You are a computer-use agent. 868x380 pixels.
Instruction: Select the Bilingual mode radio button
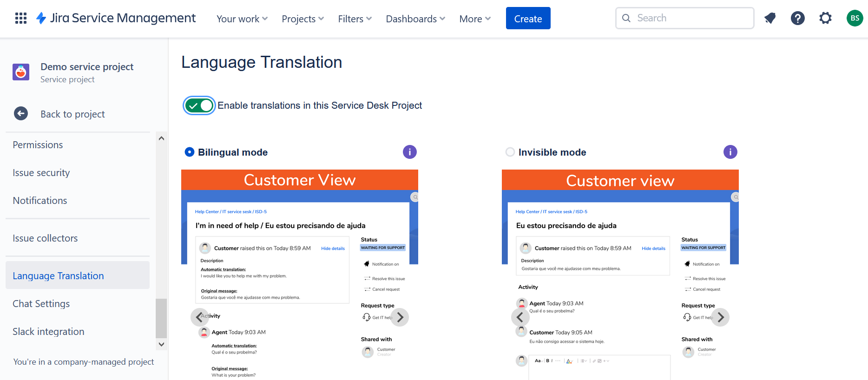tap(190, 152)
